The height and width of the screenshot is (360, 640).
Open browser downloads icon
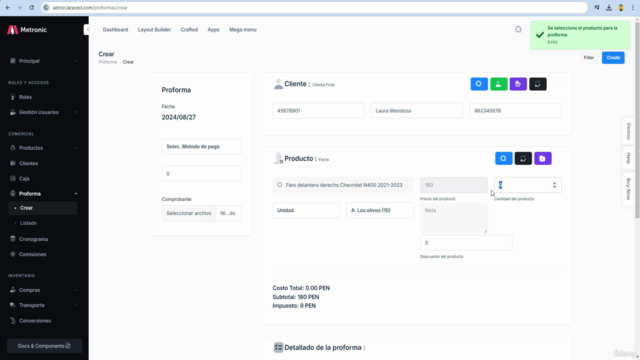609,8
